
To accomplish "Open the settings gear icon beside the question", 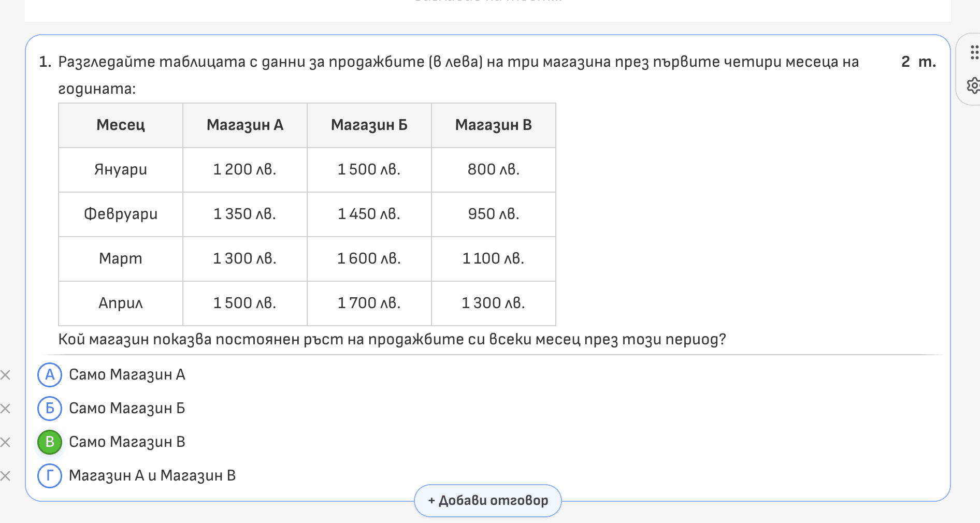I will coord(974,85).
